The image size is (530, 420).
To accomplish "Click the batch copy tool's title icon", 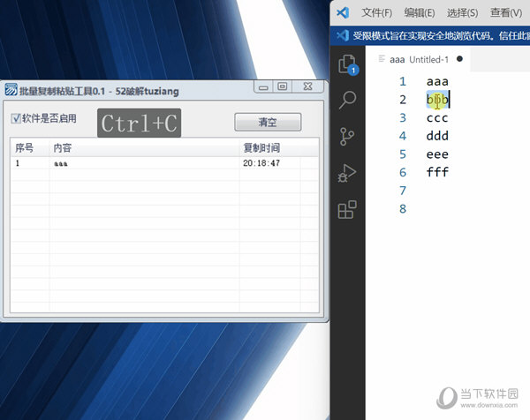I will point(11,90).
